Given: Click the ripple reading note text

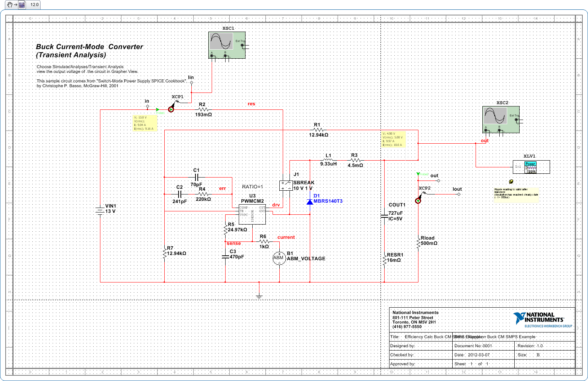Looking at the screenshot, I should (516, 193).
